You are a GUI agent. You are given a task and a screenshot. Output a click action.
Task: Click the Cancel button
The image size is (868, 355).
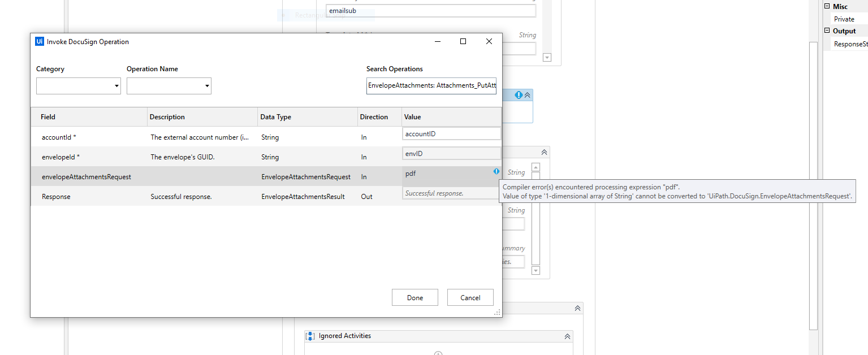(470, 297)
